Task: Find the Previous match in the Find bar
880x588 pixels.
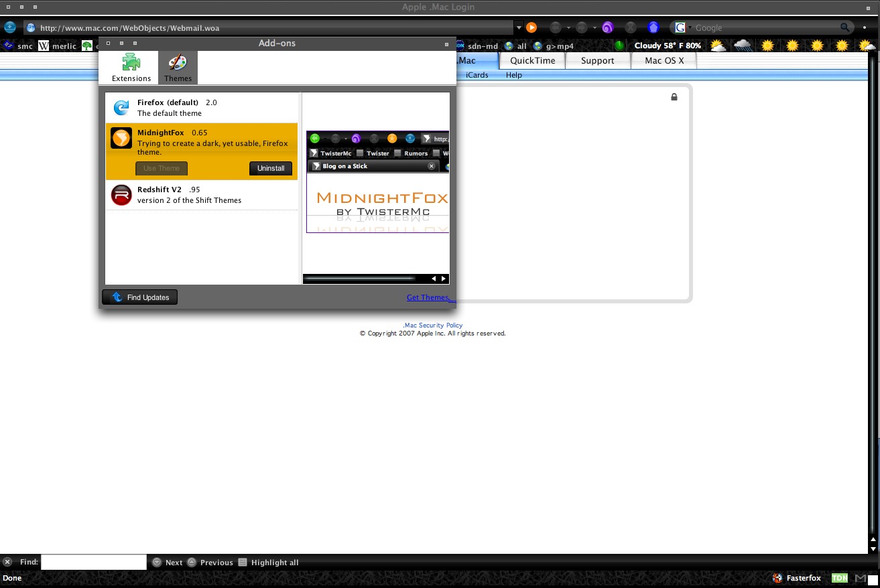Action: 210,563
